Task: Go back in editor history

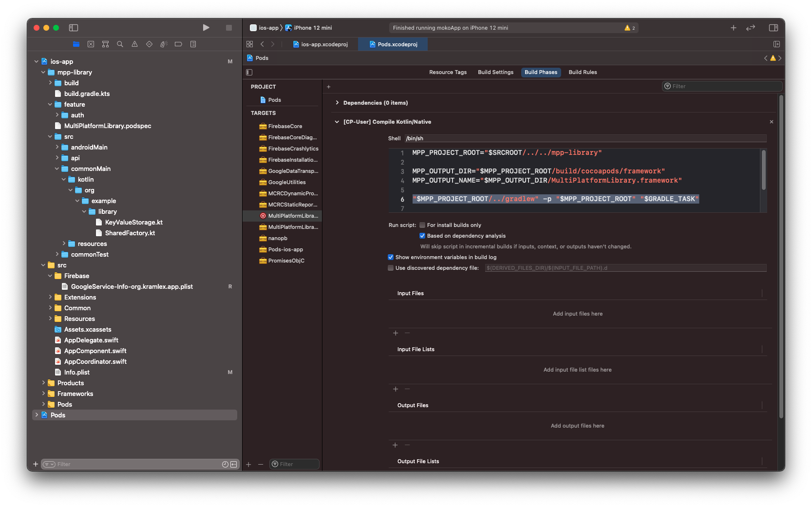Action: click(262, 44)
